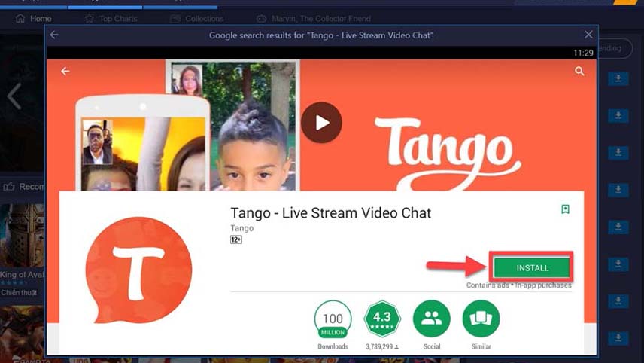644x363 pixels.
Task: Click the Top Charts star icon
Action: [89, 19]
